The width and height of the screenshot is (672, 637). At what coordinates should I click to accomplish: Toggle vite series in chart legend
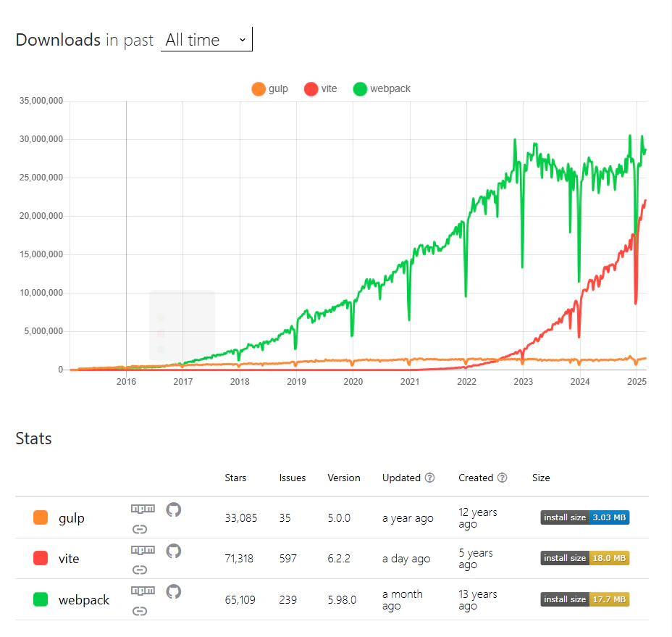321,89
